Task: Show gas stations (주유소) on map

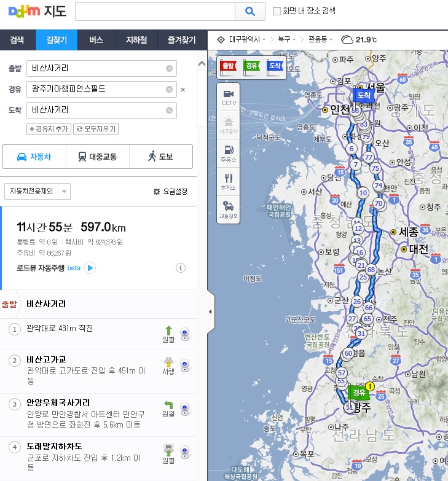Action: [228, 152]
